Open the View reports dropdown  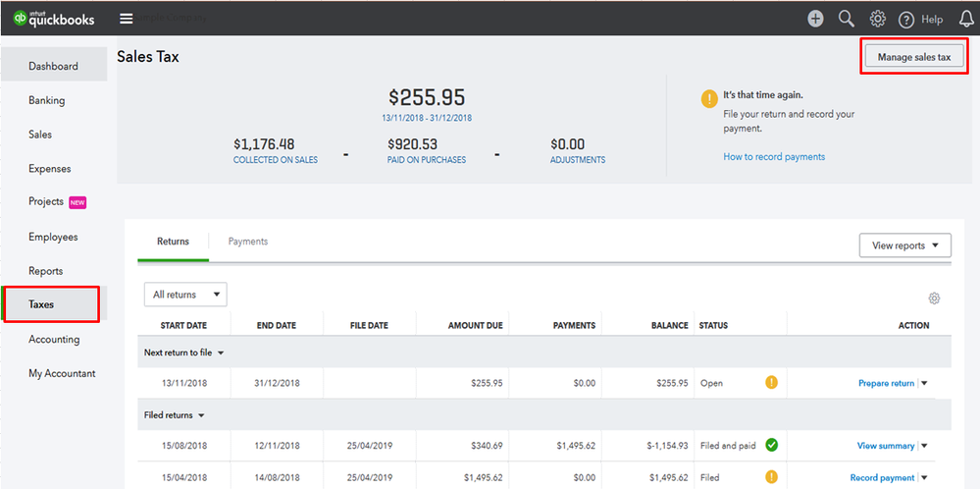pos(905,245)
